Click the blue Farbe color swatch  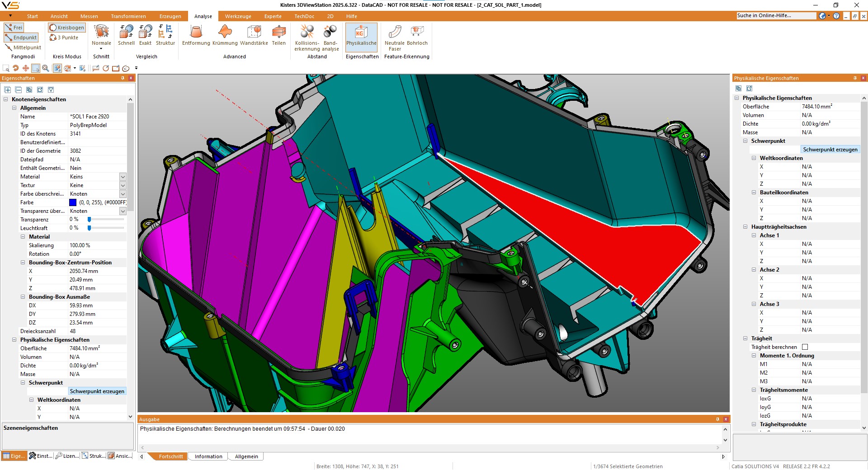coord(73,202)
